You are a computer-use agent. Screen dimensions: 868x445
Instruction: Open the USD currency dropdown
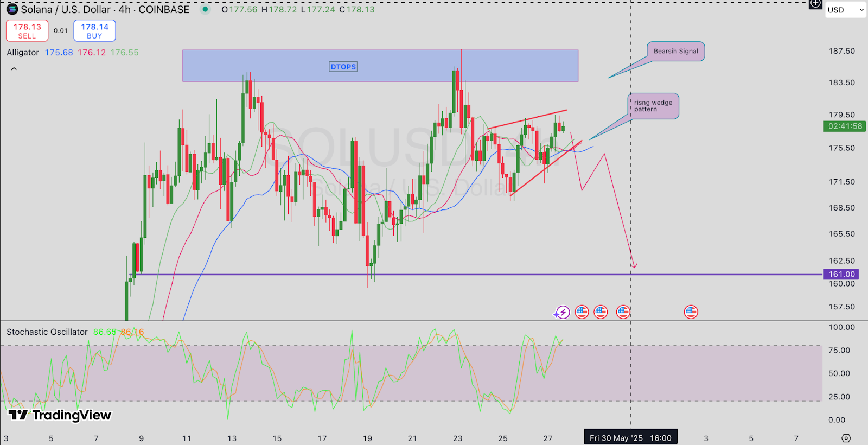pyautogui.click(x=845, y=10)
